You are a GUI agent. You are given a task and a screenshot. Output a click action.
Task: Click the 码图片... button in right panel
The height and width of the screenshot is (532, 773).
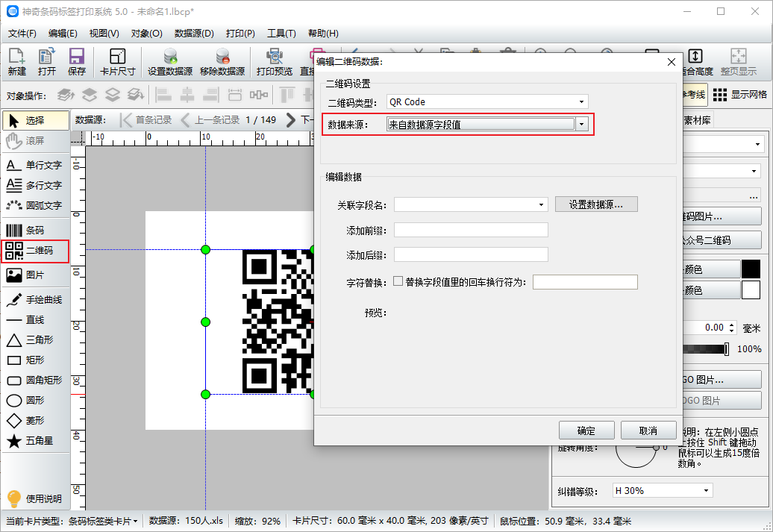point(722,216)
